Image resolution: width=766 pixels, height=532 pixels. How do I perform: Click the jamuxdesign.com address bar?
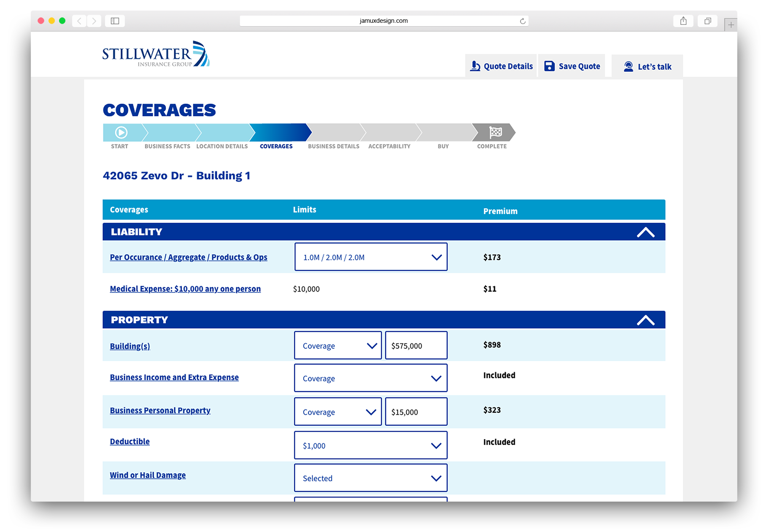pyautogui.click(x=384, y=21)
